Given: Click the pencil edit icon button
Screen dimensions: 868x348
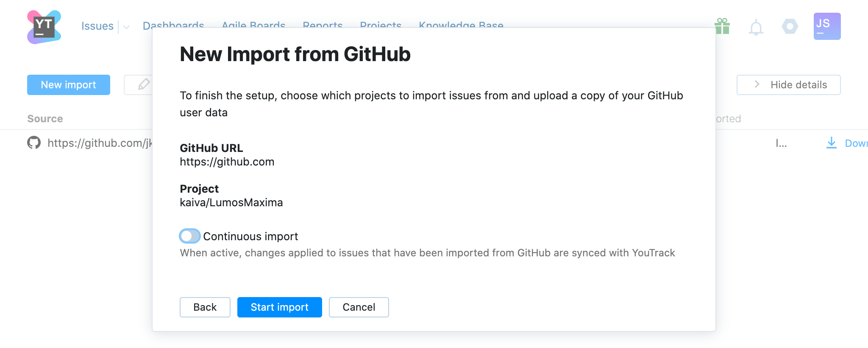Looking at the screenshot, I should coord(143,84).
